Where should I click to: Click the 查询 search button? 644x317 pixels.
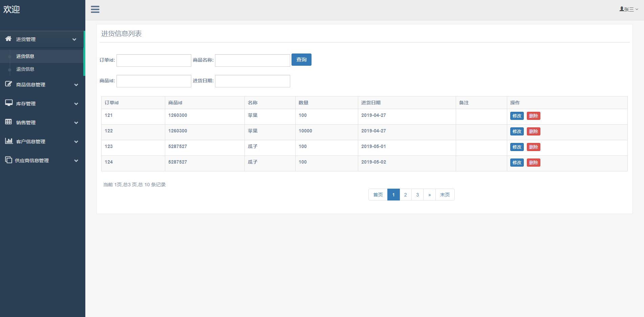point(301,60)
